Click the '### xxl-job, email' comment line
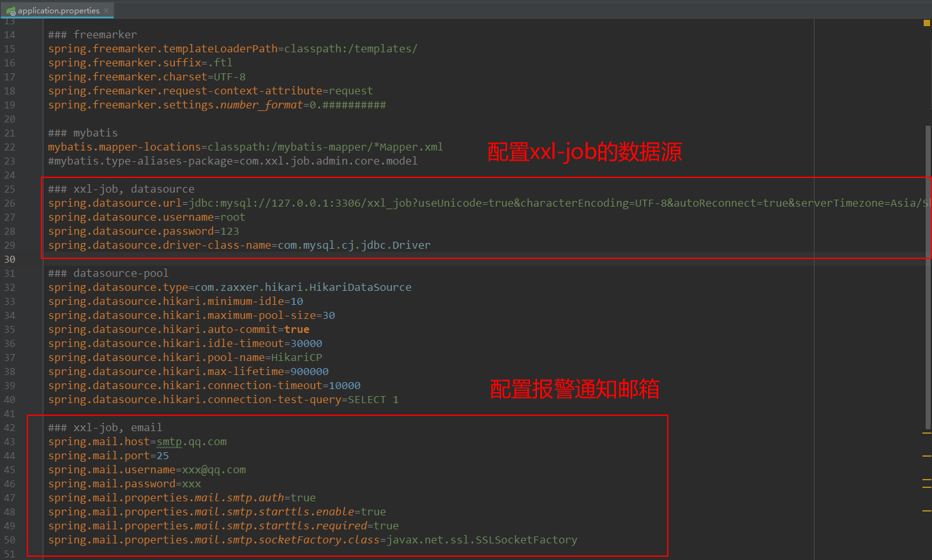 click(105, 427)
